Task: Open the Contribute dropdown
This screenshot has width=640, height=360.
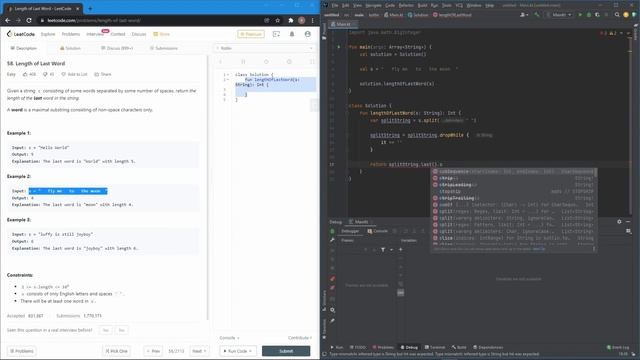Action: pos(300,338)
